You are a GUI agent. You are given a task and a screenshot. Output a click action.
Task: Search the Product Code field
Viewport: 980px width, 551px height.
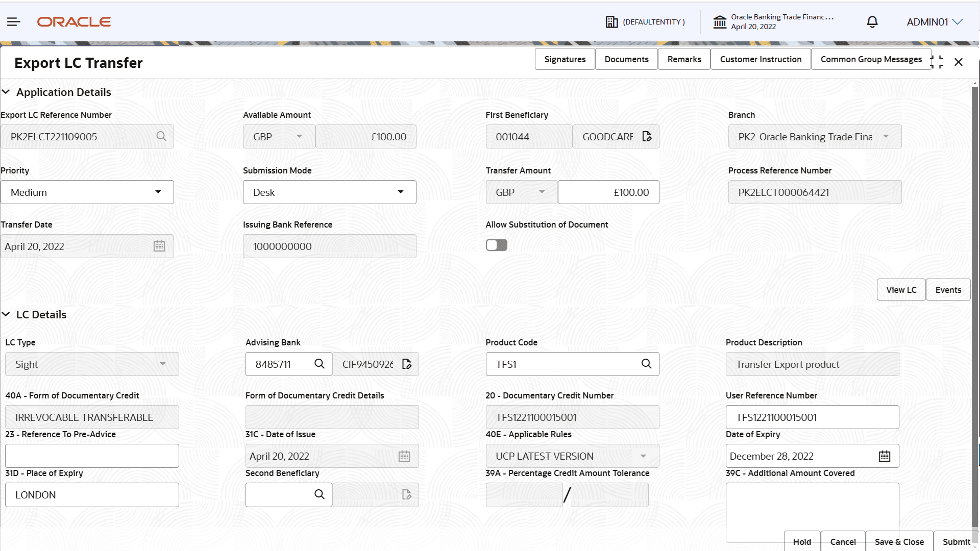(646, 364)
